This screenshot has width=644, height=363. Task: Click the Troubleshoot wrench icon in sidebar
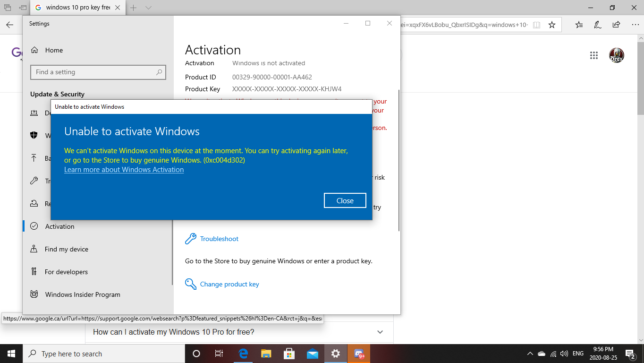pyautogui.click(x=34, y=181)
